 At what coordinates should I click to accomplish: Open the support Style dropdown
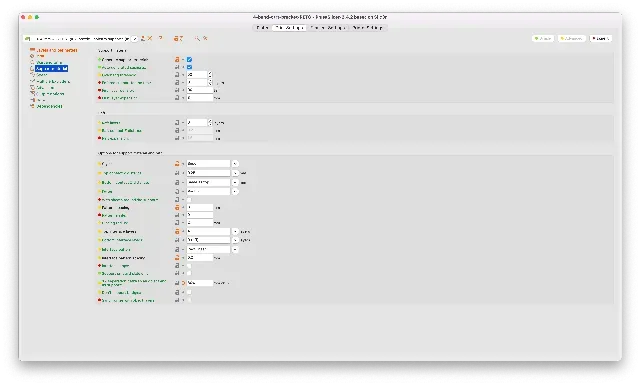point(235,163)
